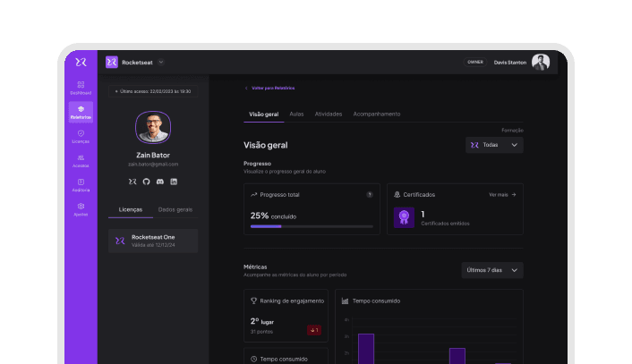Click the chevron in Todas dropdown

[515, 145]
